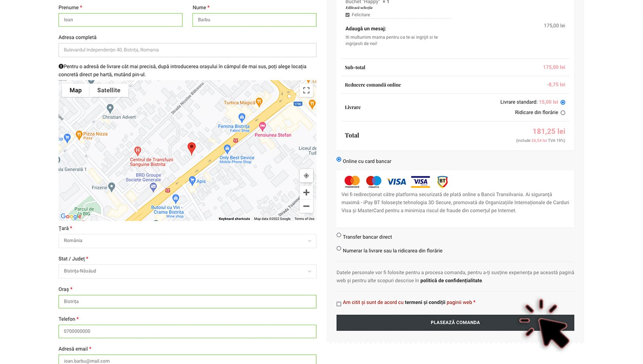Select Ridicare din florărie delivery option
643x364 pixels.
coord(563,113)
